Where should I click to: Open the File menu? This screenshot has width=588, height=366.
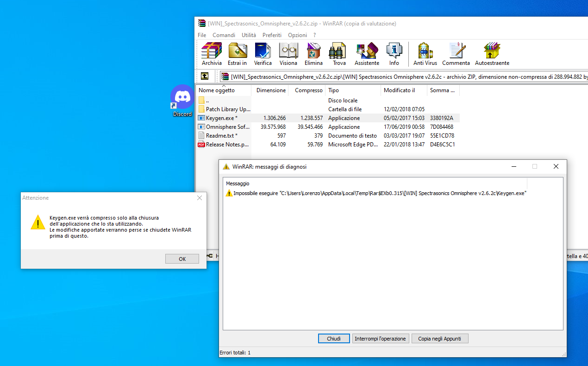coord(202,35)
